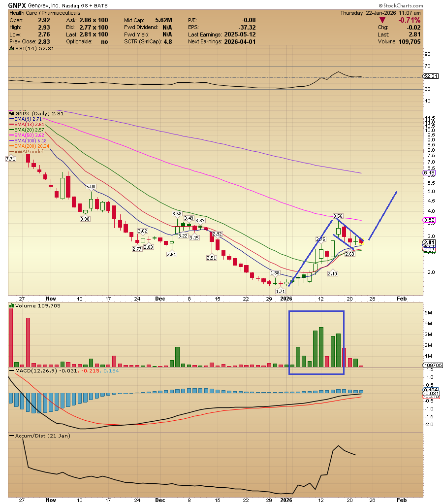
Task: Click the Mkt Cap value 5.62M
Action: coord(163,20)
